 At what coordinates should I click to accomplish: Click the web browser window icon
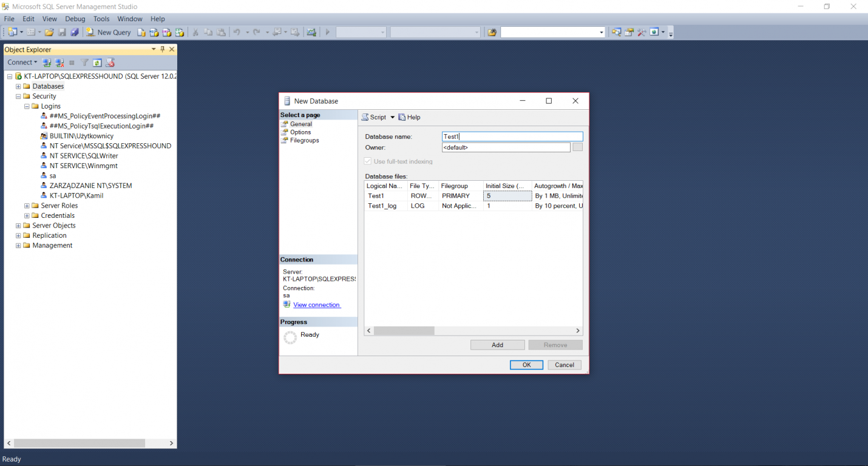pos(654,32)
